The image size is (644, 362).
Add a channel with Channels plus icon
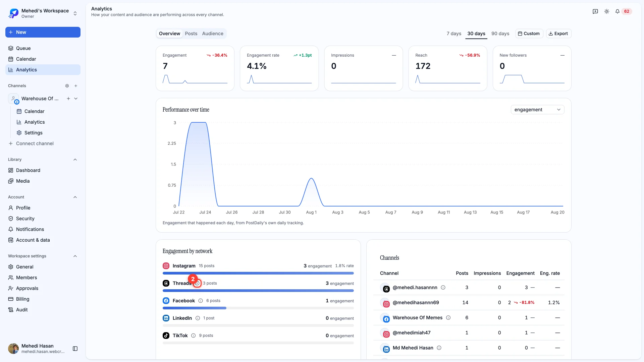76,86
